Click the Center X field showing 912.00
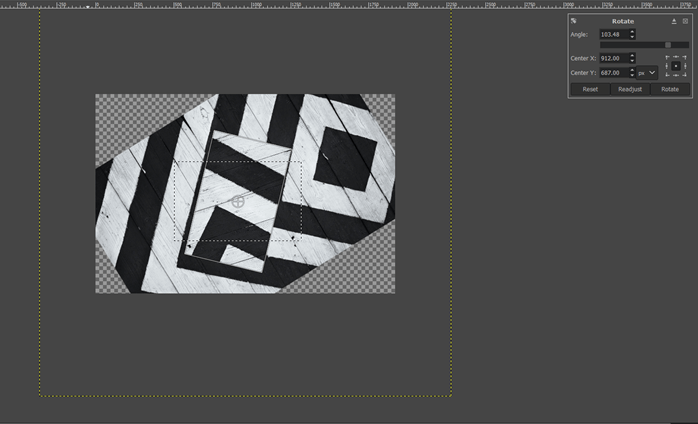Screen dimensions: 698x424 (614, 58)
